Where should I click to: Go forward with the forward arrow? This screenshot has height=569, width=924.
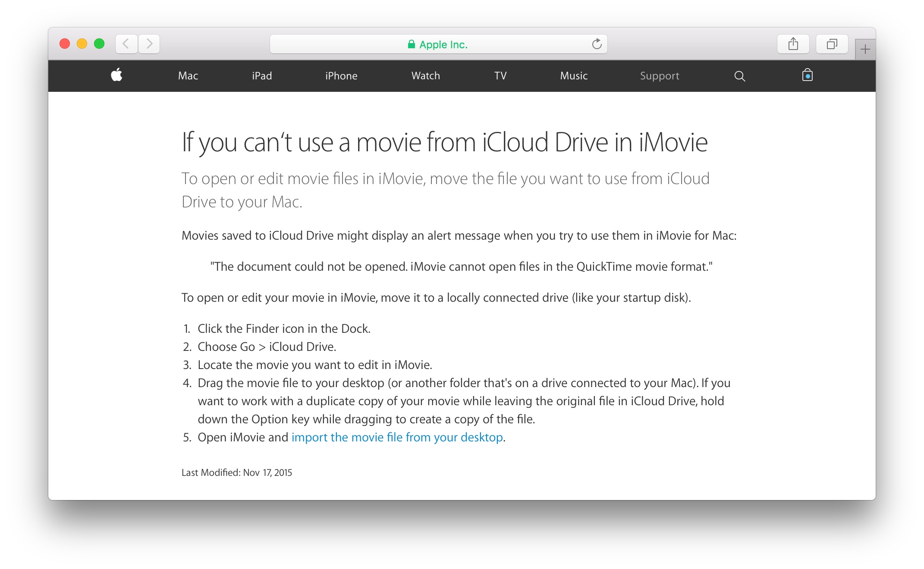click(149, 44)
